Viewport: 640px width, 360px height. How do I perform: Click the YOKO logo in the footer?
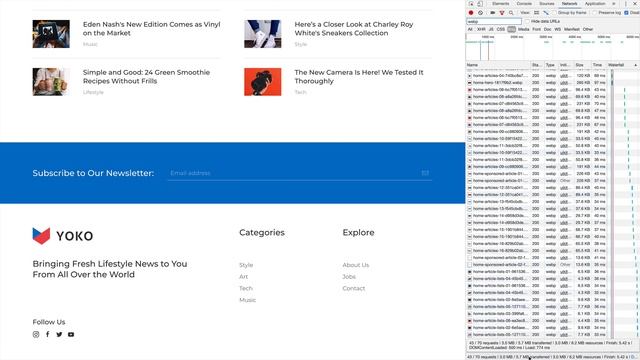tap(63, 236)
